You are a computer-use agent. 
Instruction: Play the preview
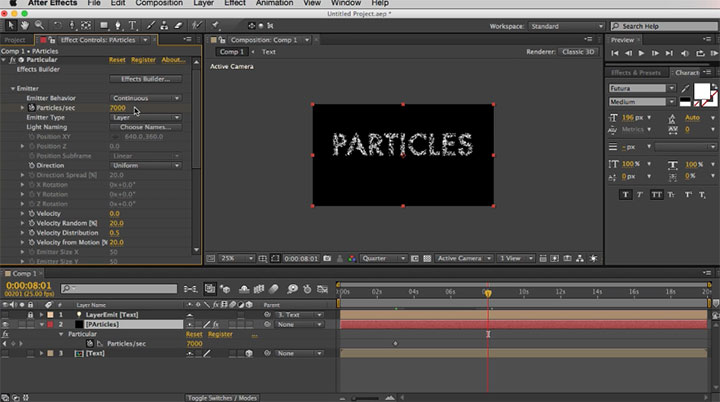tap(641, 53)
